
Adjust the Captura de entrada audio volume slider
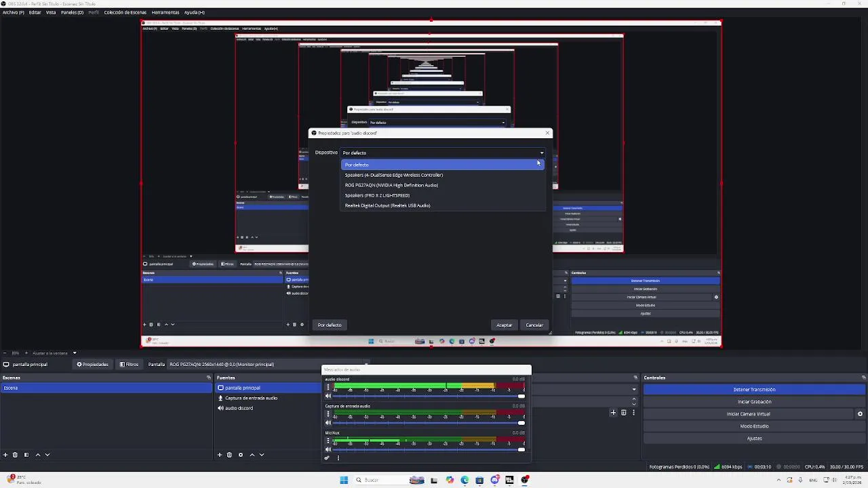[x=429, y=423]
